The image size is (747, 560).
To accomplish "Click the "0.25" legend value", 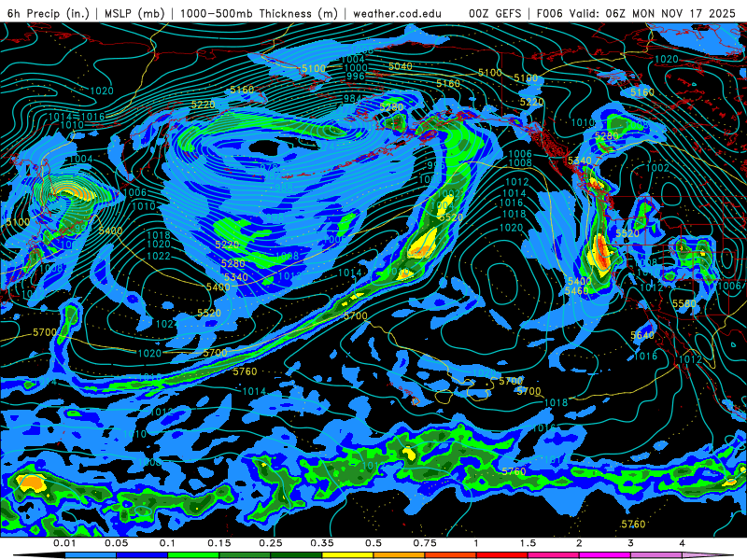I will point(271,543).
